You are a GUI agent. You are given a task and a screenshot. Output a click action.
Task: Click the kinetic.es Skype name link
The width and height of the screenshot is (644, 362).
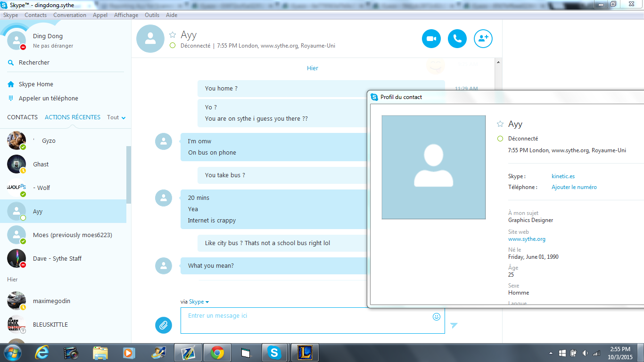coord(563,176)
